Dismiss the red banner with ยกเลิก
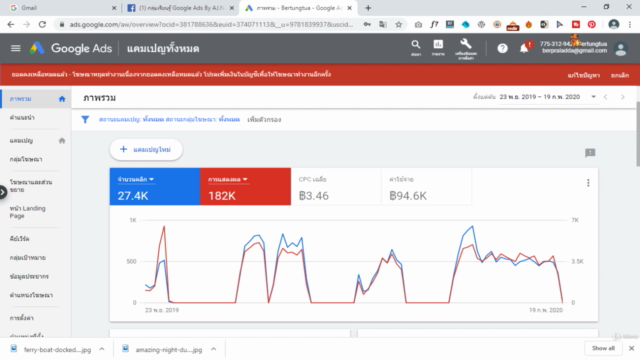This screenshot has height=360, width=640. click(x=620, y=75)
